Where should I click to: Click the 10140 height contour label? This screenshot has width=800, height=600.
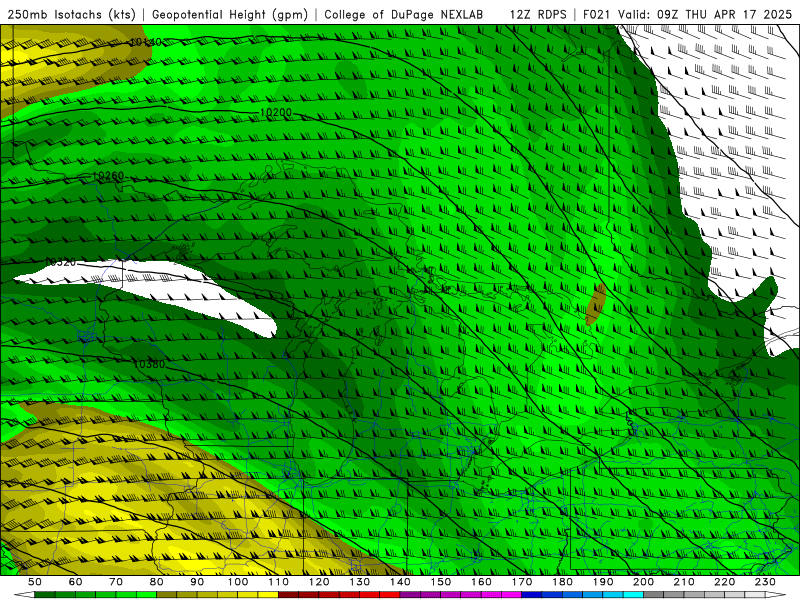click(146, 42)
